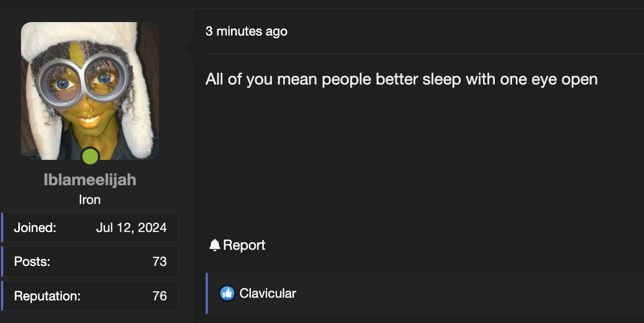Image resolution: width=644 pixels, height=323 pixels.
Task: Click the "Posts:" label
Action: click(32, 262)
